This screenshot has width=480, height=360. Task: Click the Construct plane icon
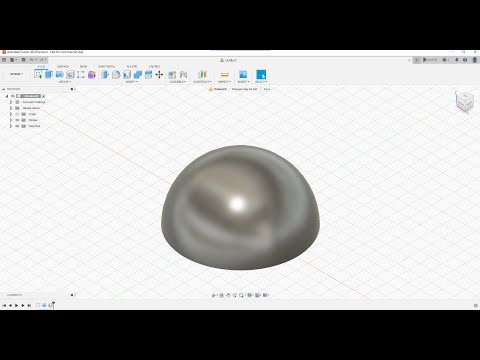click(202, 74)
